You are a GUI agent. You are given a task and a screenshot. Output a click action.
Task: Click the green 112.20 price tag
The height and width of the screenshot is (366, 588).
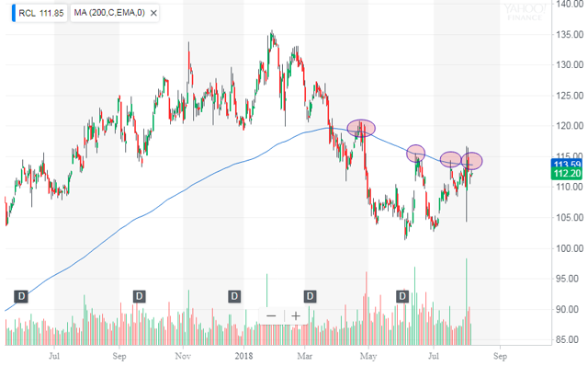[x=567, y=174]
